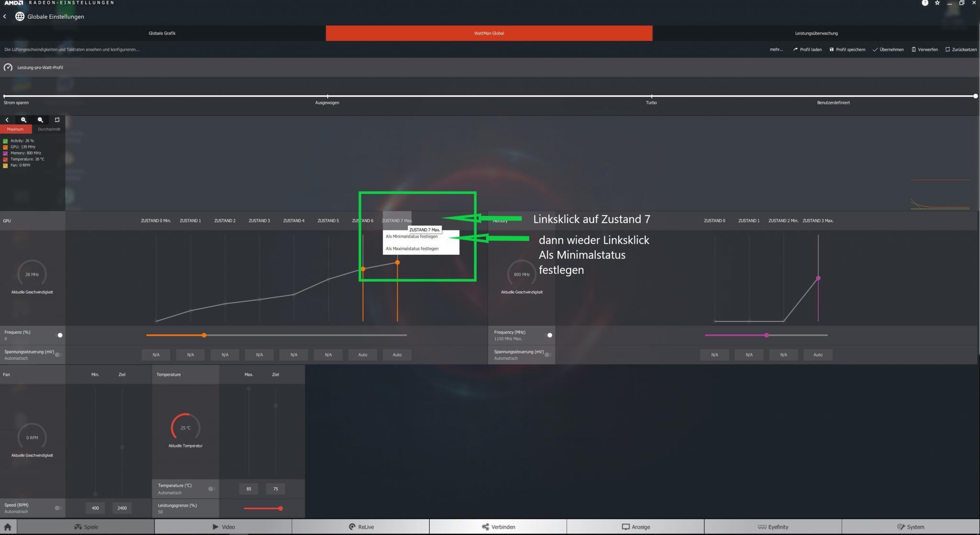Click the Übernehmen checkmark icon
Image resolution: width=980 pixels, height=535 pixels.
(875, 49)
